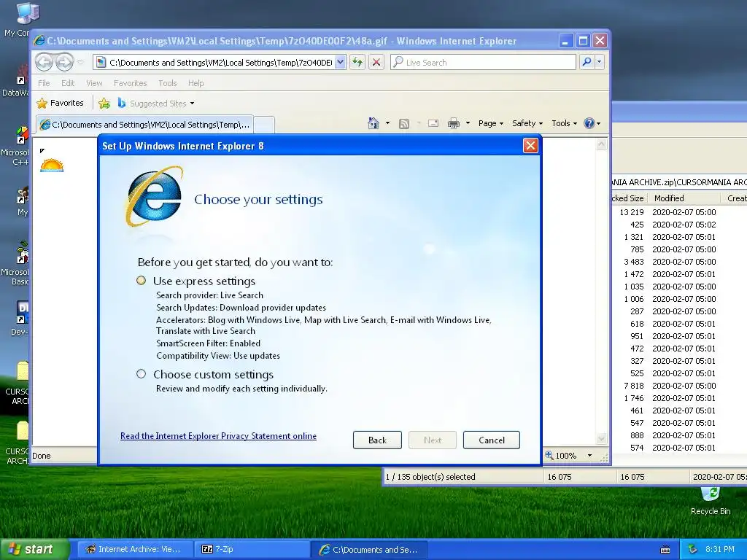
Task: Open the Help menu in Internet Explorer
Action: (196, 83)
